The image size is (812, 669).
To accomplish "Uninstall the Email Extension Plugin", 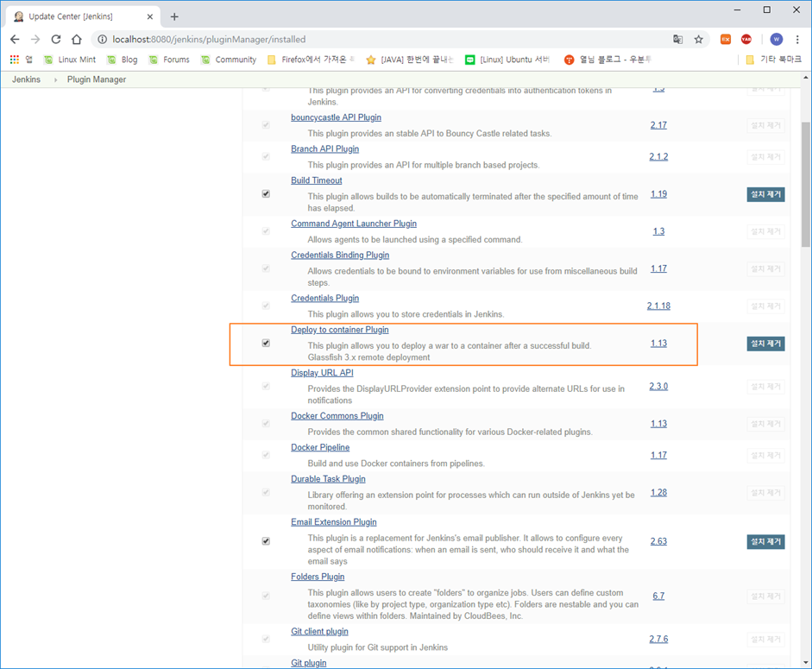I will [765, 541].
